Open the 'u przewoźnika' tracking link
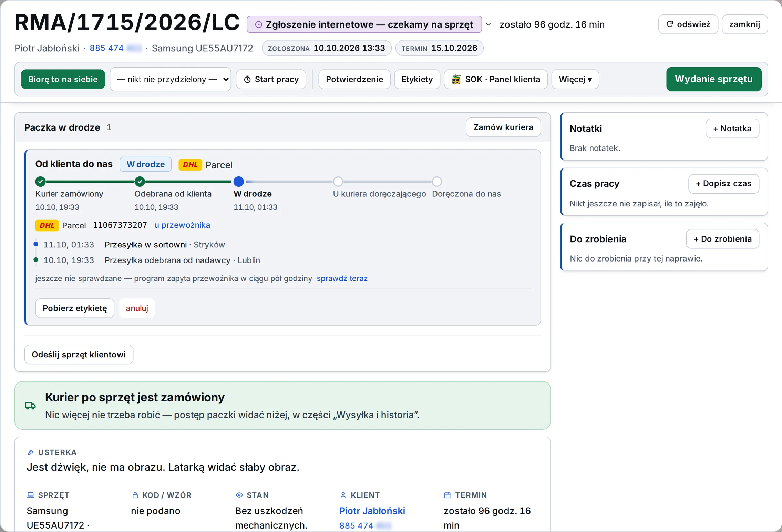Screen dimensions: 782x532 coord(182,225)
